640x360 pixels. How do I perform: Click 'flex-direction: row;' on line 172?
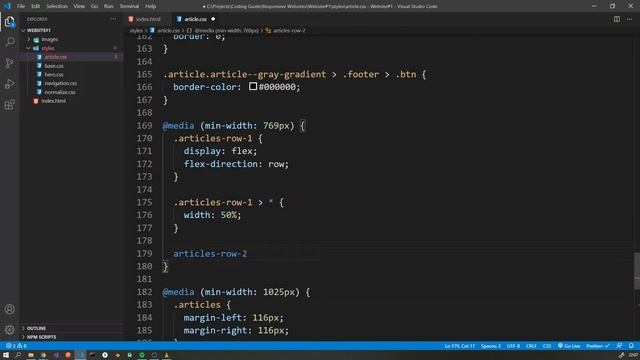point(236,164)
